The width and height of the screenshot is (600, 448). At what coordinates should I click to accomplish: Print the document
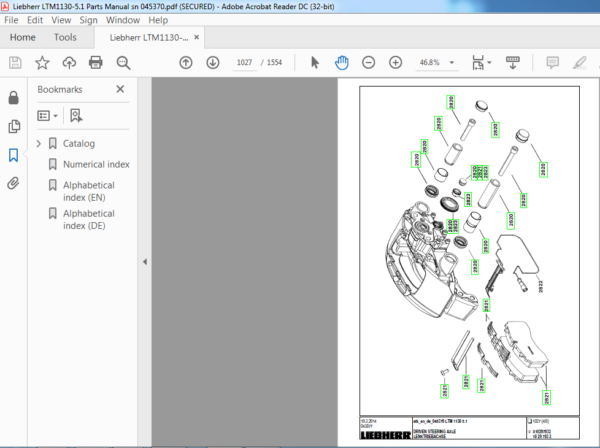pyautogui.click(x=96, y=62)
